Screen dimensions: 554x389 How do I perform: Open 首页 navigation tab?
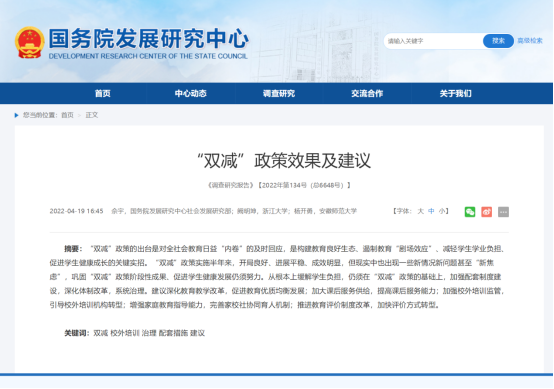[x=102, y=94]
